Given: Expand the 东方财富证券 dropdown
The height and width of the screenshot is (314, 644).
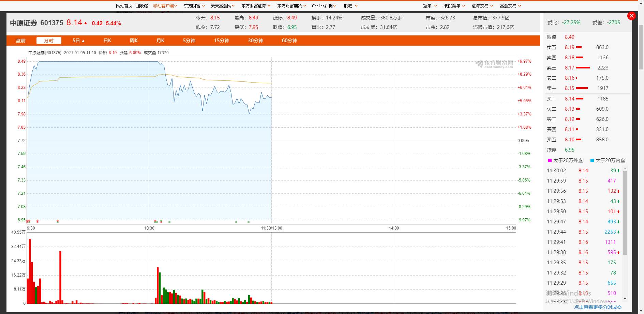Looking at the screenshot, I should pos(256,6).
